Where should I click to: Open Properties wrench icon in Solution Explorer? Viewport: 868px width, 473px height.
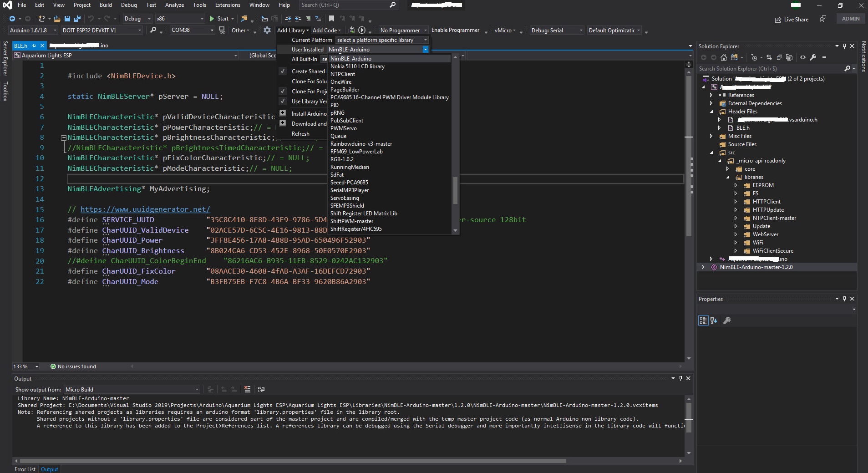point(813,57)
